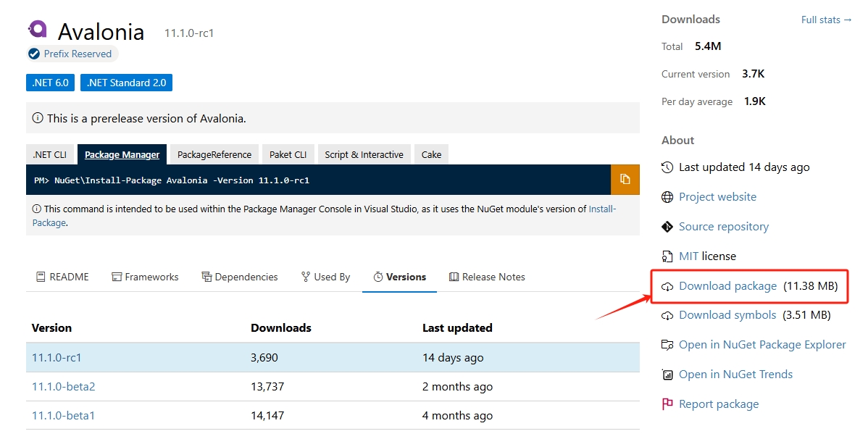Open the Project website link

717,197
